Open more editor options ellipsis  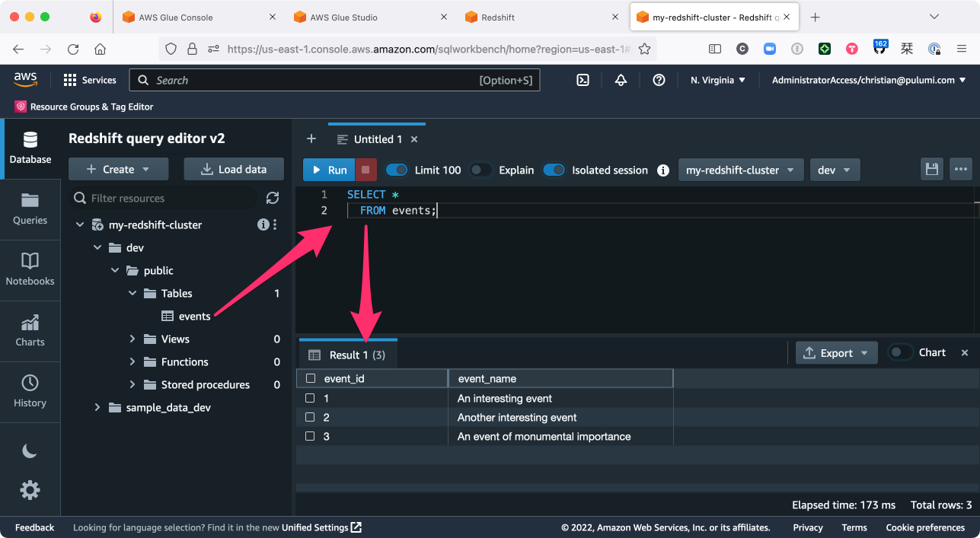click(x=961, y=170)
